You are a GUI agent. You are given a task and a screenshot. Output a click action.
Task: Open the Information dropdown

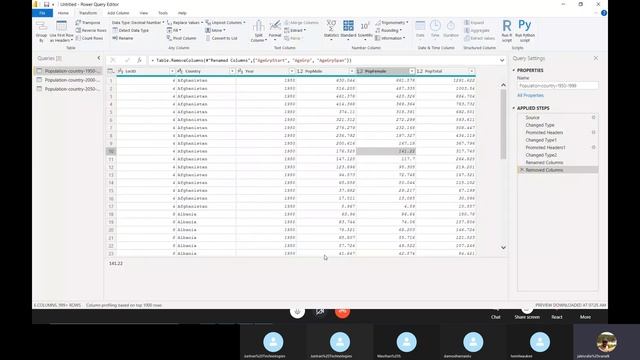click(x=390, y=38)
